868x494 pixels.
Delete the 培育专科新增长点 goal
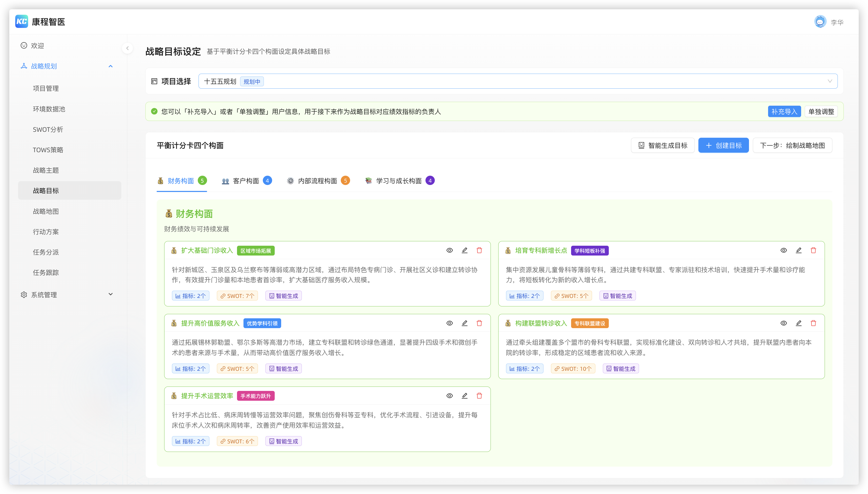(814, 250)
